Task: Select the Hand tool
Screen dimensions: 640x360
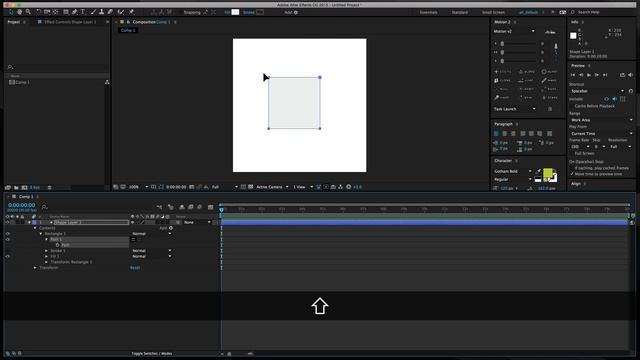Action: tap(19, 12)
